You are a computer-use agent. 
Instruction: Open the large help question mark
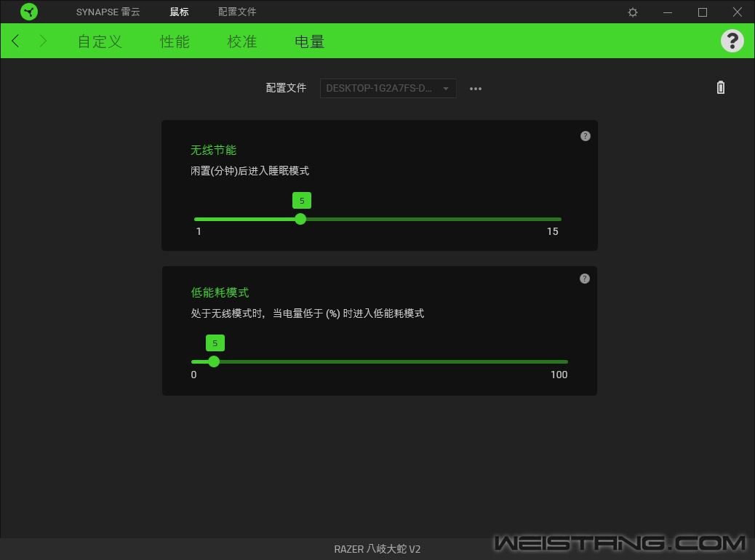pos(732,41)
